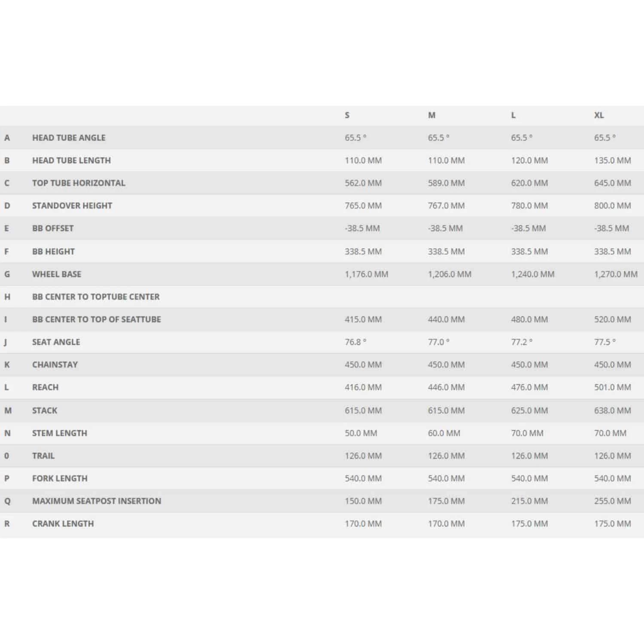
Task: Click the 446.0 MM reach value
Action: (446, 387)
